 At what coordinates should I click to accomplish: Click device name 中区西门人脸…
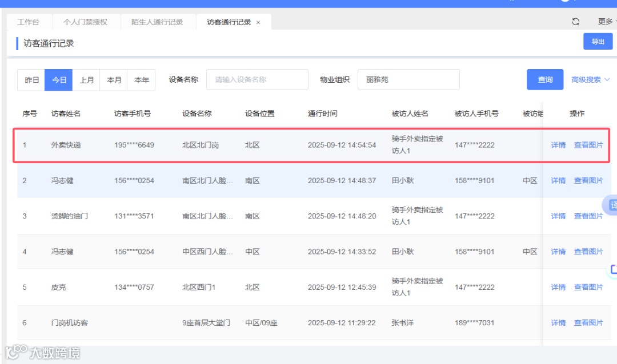point(207,252)
